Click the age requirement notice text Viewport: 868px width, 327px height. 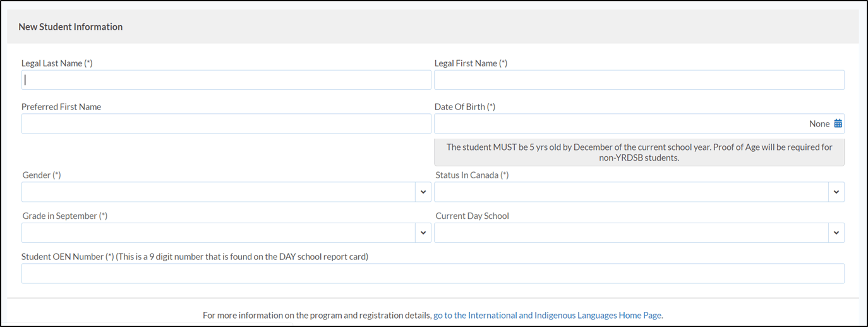(x=639, y=152)
